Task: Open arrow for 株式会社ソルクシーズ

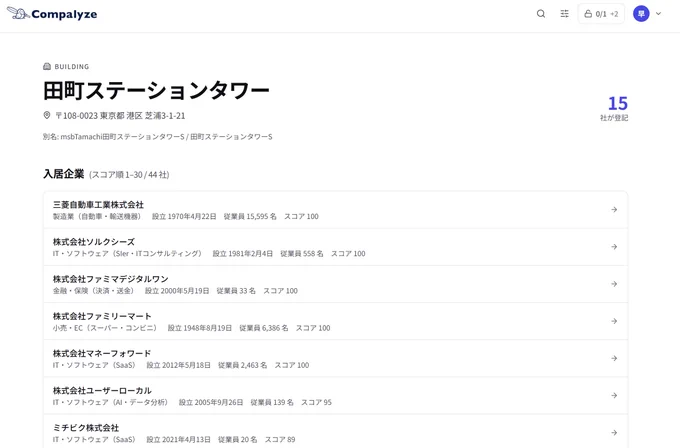Action: [614, 247]
